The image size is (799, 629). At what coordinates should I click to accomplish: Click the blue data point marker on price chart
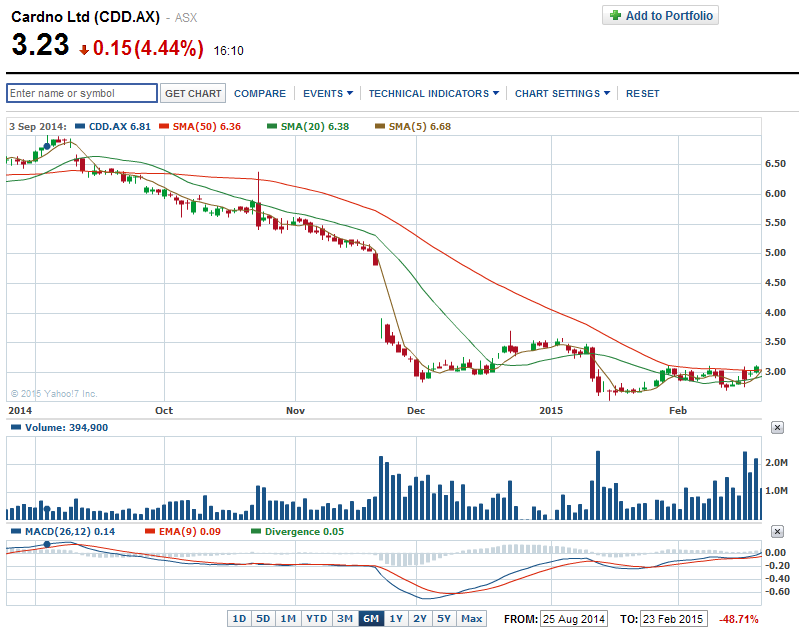tap(47, 146)
